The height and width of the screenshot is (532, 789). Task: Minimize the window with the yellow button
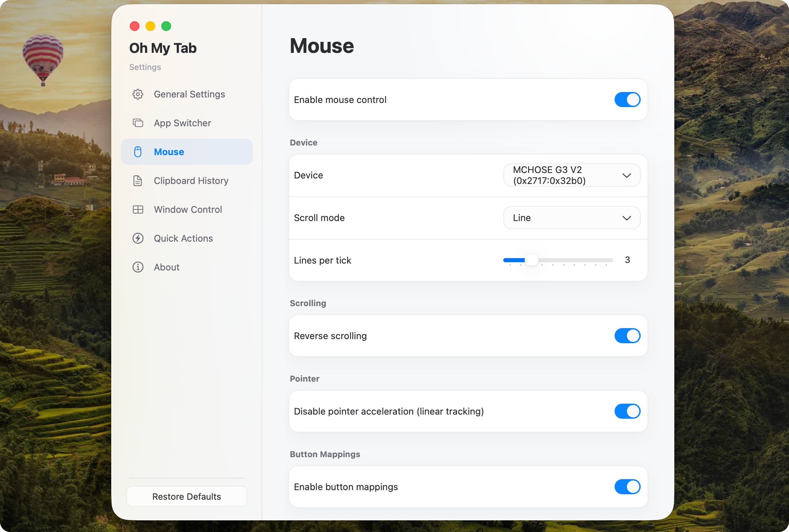[x=150, y=26]
